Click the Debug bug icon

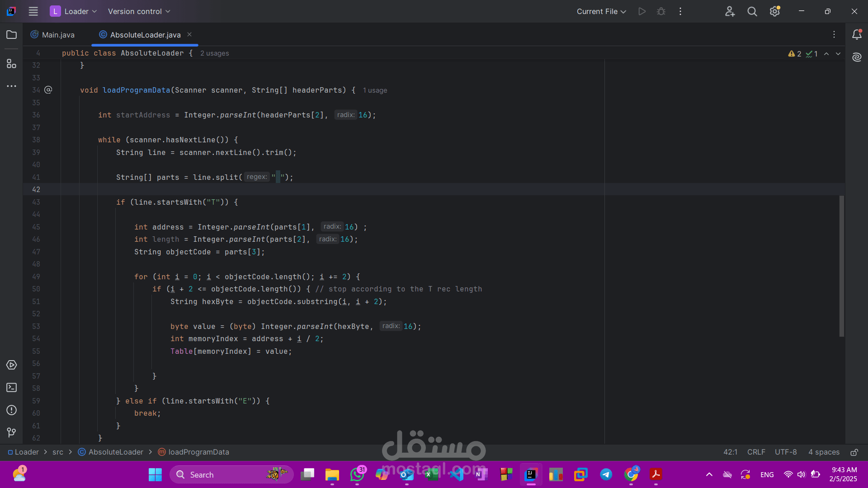(x=661, y=11)
